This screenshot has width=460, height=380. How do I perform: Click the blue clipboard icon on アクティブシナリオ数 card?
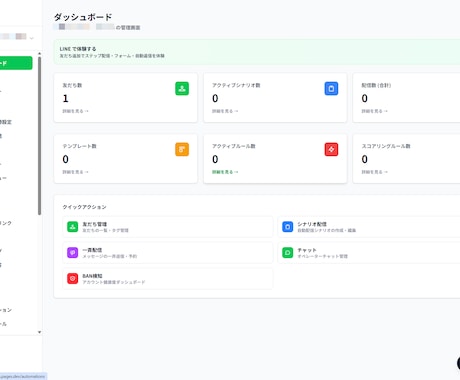click(331, 89)
